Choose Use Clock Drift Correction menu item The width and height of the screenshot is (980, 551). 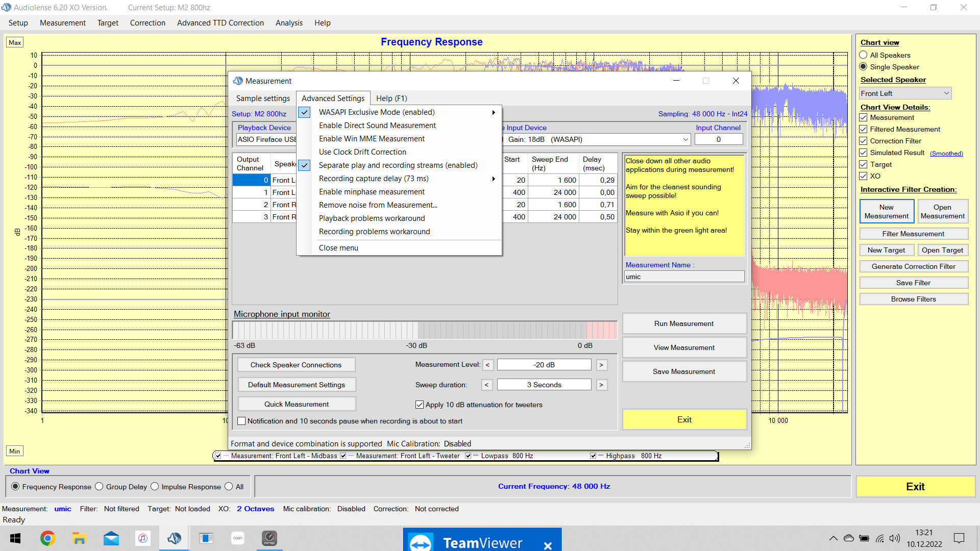tap(362, 152)
